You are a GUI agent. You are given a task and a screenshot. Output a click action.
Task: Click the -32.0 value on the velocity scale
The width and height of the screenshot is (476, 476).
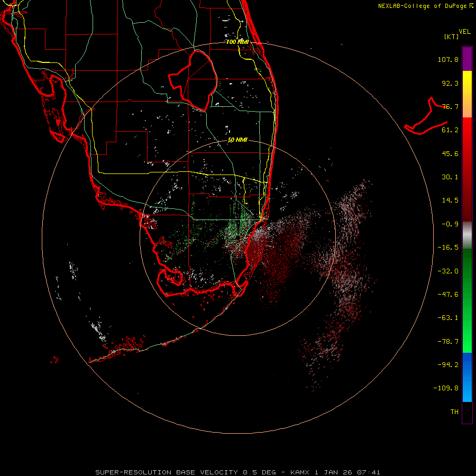tap(448, 271)
